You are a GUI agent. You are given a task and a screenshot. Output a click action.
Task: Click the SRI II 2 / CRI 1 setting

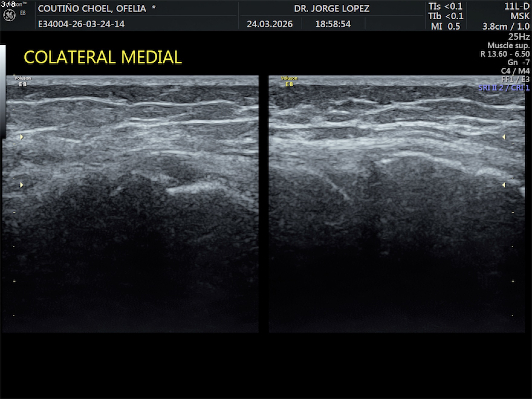click(504, 88)
